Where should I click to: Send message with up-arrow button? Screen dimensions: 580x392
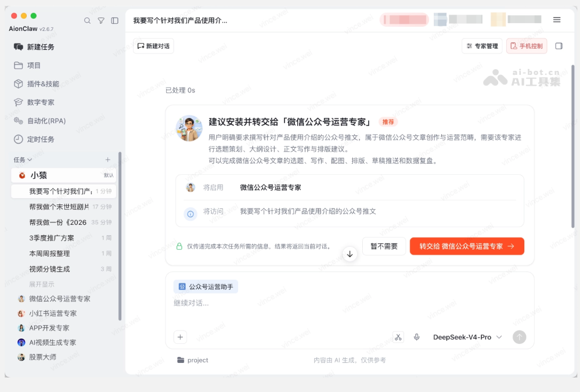(x=519, y=337)
